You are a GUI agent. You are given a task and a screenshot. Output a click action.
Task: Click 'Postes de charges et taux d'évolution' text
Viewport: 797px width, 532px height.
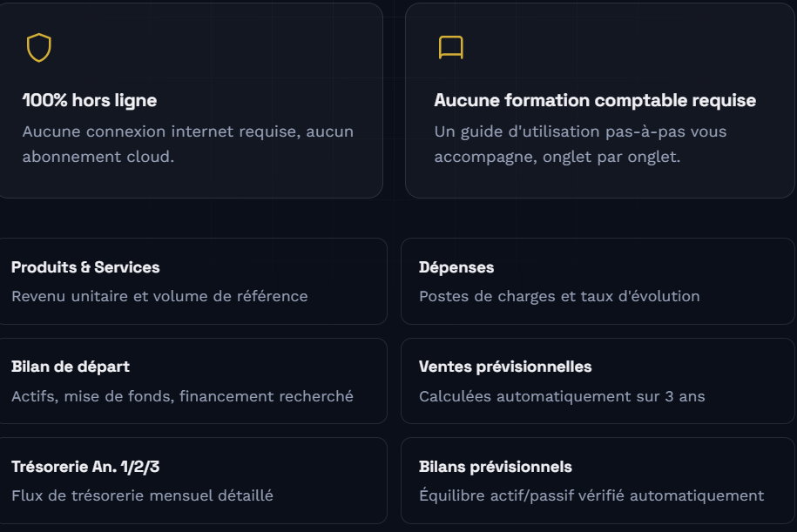[559, 296]
